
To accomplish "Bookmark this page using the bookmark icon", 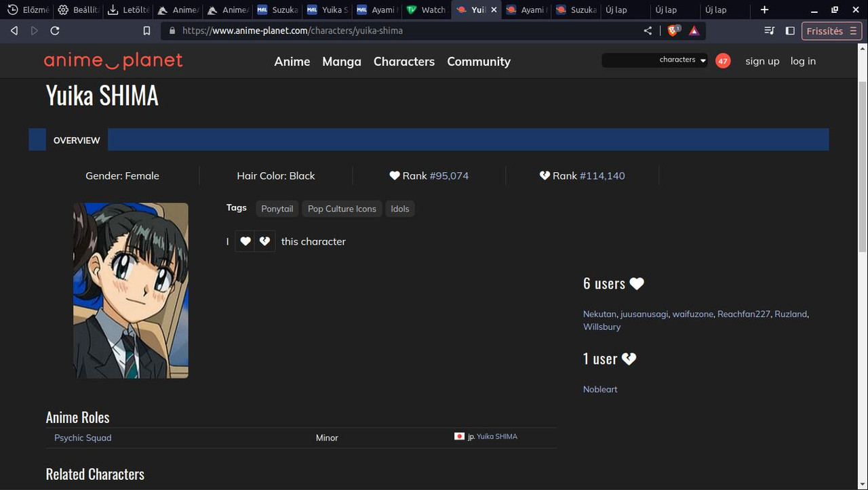I will 146,30.
